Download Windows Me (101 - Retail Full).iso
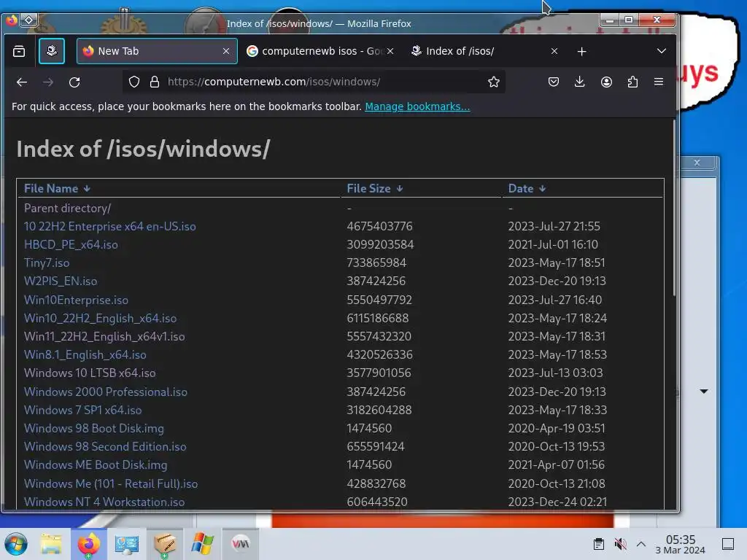Screen dimensions: 747x560 coord(111,484)
